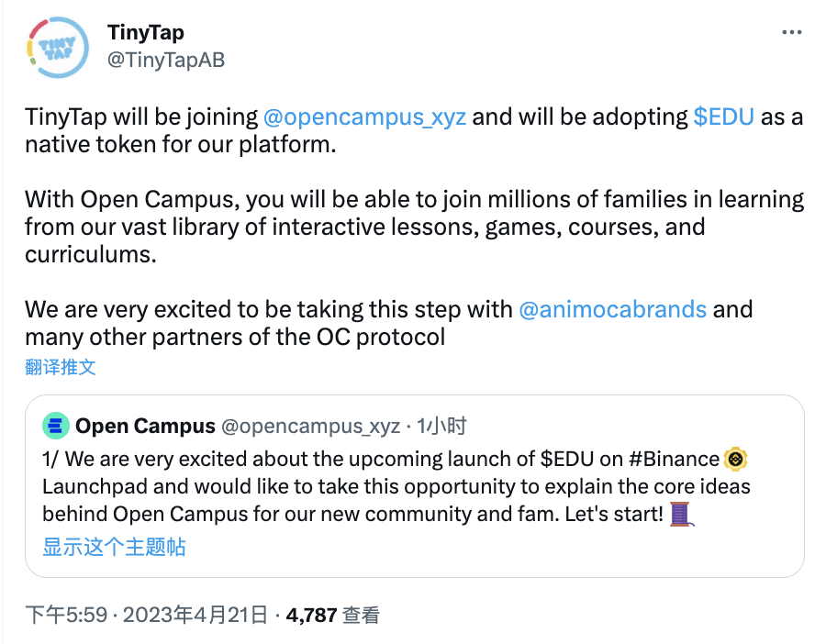This screenshot has height=644, width=826.
Task: Open the TinyTap display name
Action: click(x=145, y=31)
